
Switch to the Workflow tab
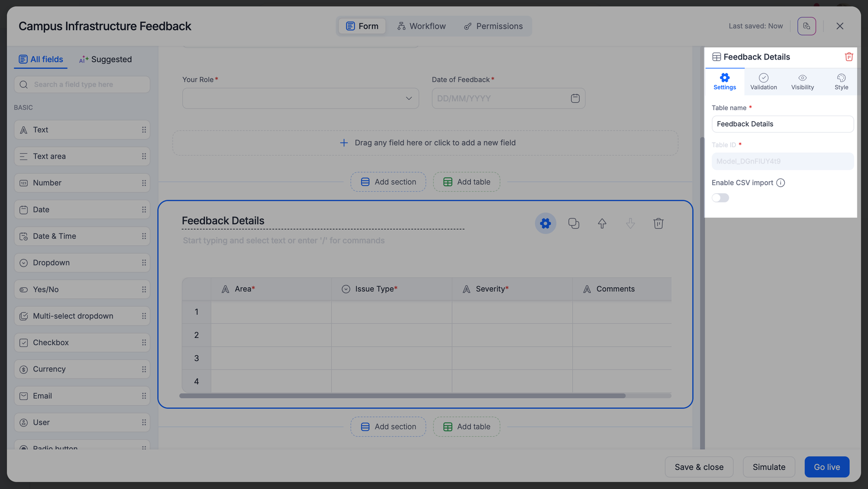coord(421,26)
